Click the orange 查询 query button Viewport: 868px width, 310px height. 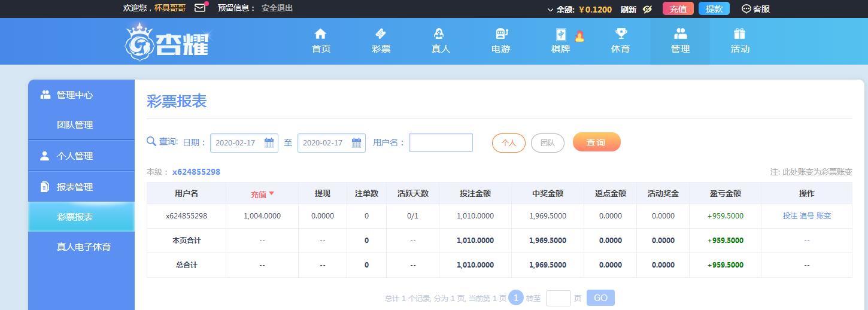pos(596,142)
